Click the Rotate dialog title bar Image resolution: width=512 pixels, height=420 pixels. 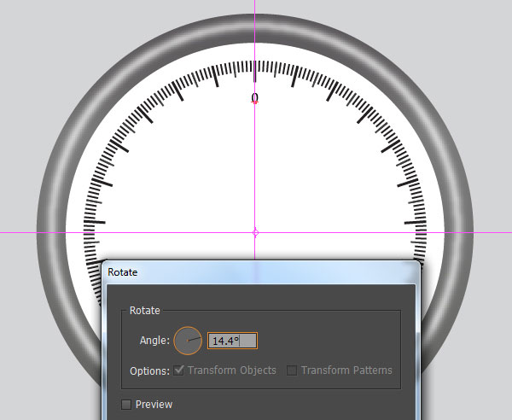[260, 272]
